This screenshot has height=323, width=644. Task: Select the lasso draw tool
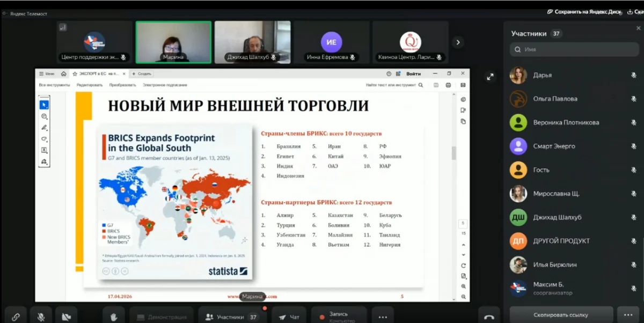click(44, 139)
